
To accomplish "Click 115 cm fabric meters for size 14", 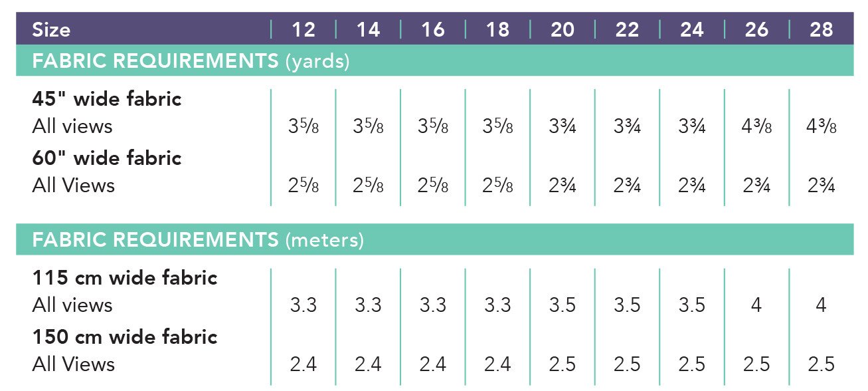I will (368, 305).
